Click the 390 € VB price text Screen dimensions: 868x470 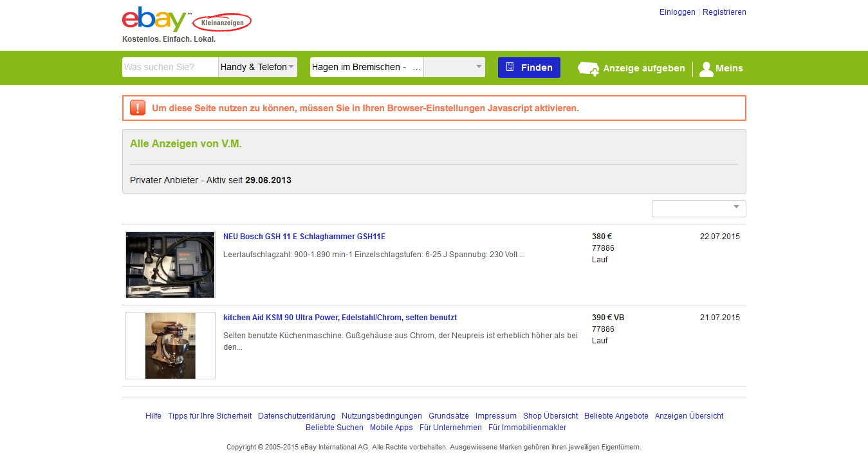tap(608, 318)
